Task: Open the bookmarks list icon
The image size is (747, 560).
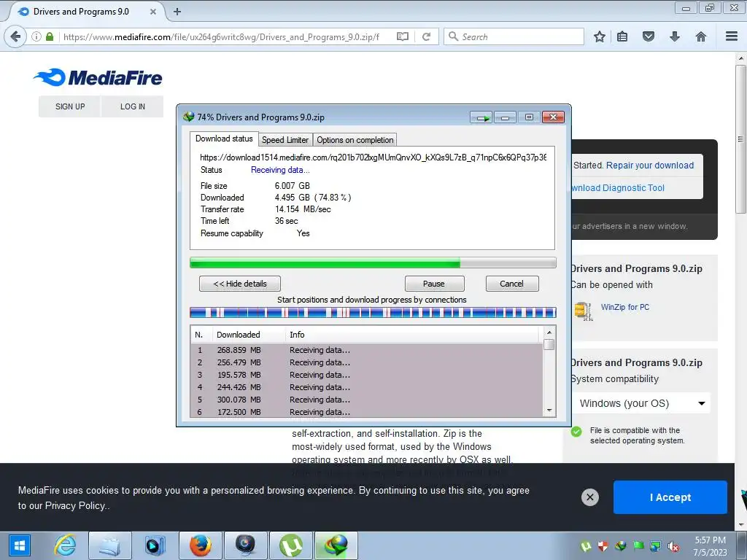Action: [622, 36]
